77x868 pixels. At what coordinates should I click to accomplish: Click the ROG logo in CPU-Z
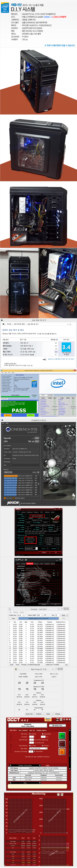pos(55,519)
